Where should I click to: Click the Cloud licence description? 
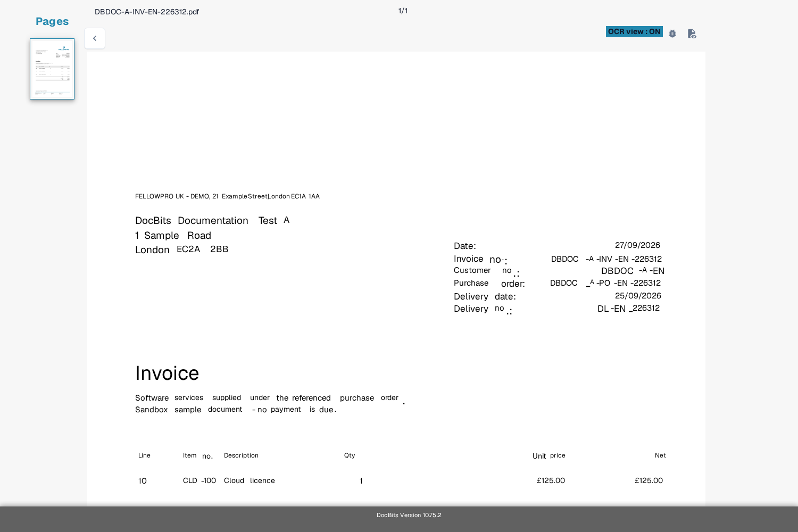click(250, 480)
